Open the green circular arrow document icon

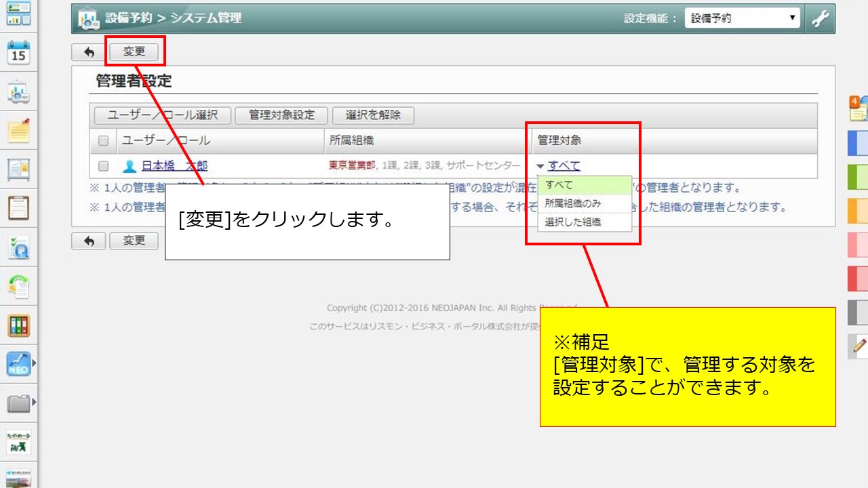18,286
